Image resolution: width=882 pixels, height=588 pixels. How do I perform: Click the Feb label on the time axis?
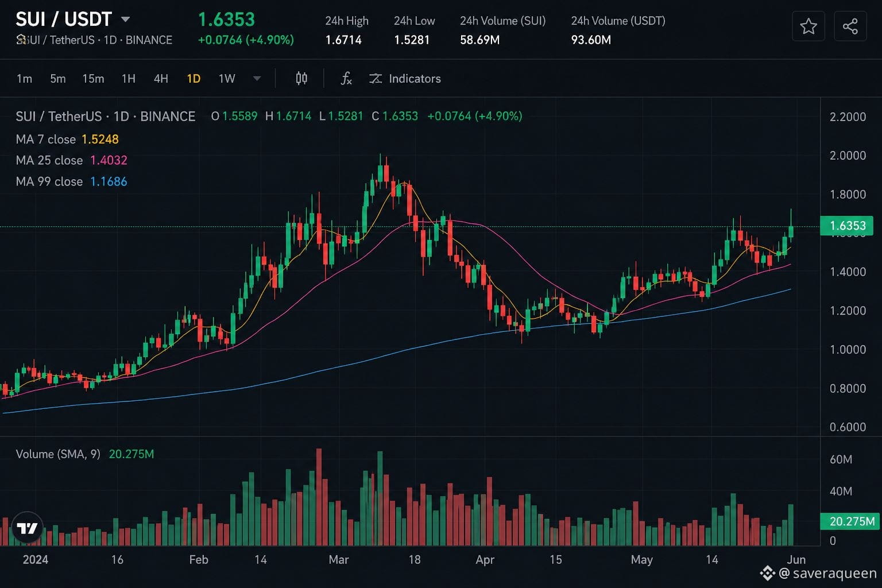(x=199, y=560)
